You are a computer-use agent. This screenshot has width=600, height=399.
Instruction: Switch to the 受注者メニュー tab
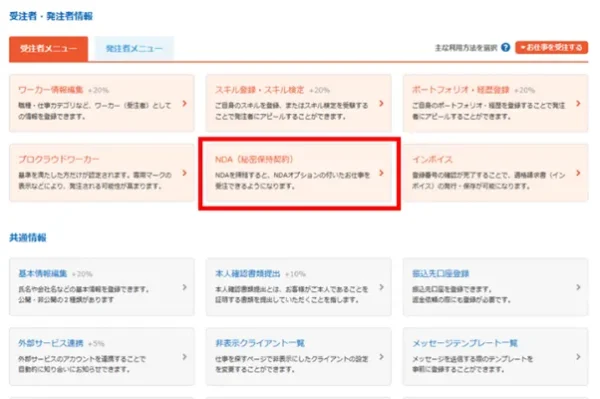tap(49, 49)
